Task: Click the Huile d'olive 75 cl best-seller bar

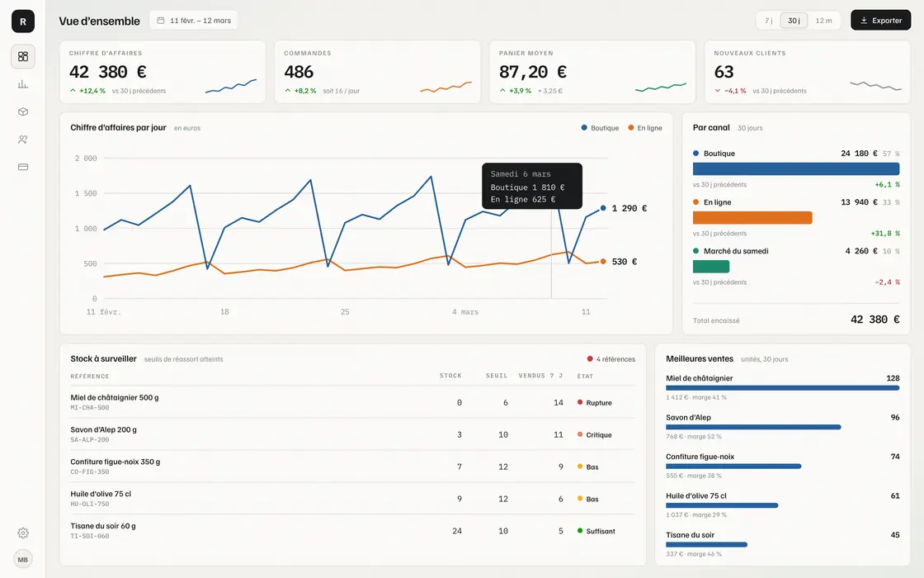Action: click(x=722, y=505)
